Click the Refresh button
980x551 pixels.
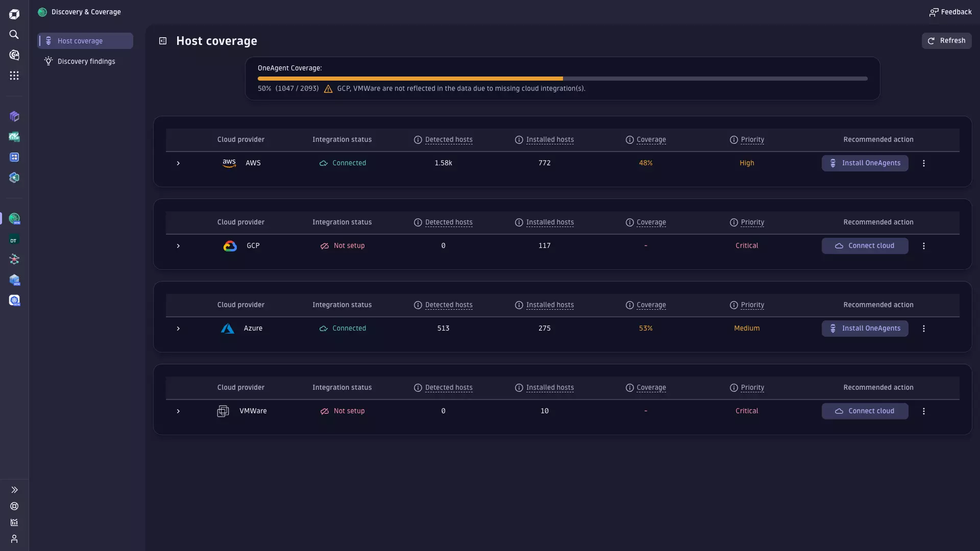click(x=946, y=41)
